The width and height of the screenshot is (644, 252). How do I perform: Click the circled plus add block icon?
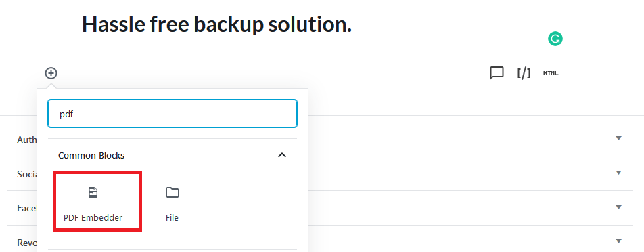51,73
